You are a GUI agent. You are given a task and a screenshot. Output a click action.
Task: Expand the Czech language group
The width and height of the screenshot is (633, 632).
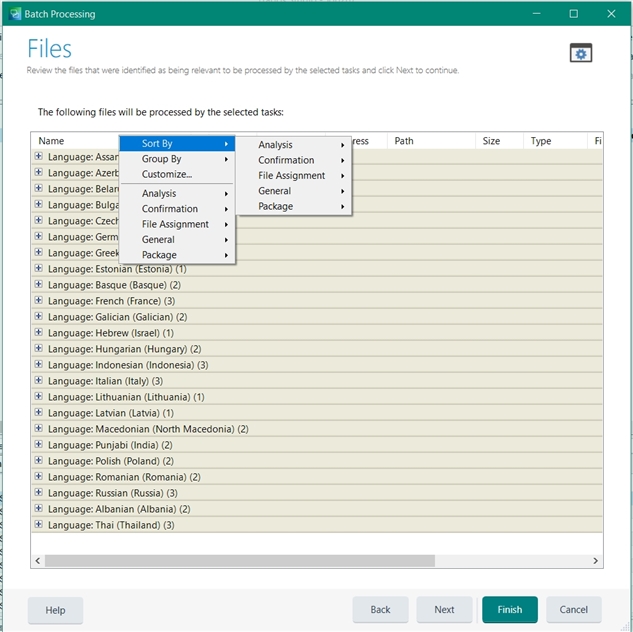(38, 220)
